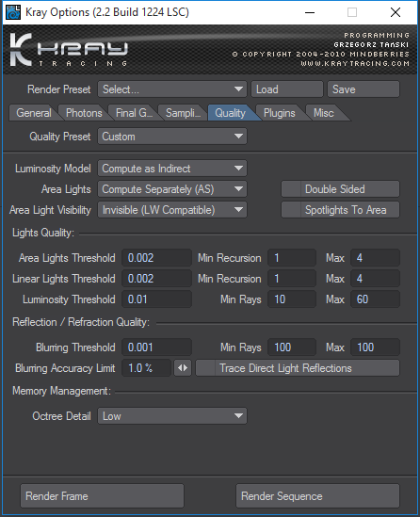Click Blurring Max rays field
This screenshot has height=517, width=420.
click(375, 347)
